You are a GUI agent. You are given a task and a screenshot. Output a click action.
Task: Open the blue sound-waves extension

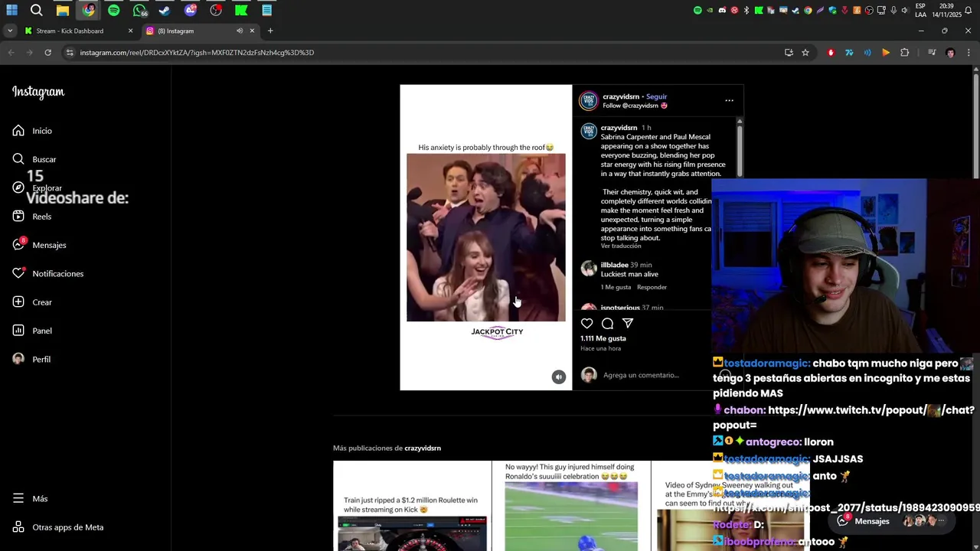pyautogui.click(x=867, y=53)
